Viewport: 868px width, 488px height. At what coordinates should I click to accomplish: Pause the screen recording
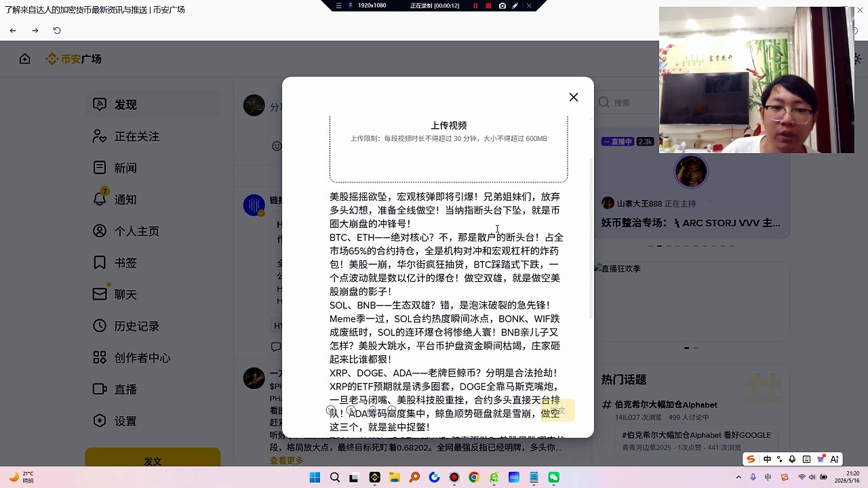click(x=475, y=5)
